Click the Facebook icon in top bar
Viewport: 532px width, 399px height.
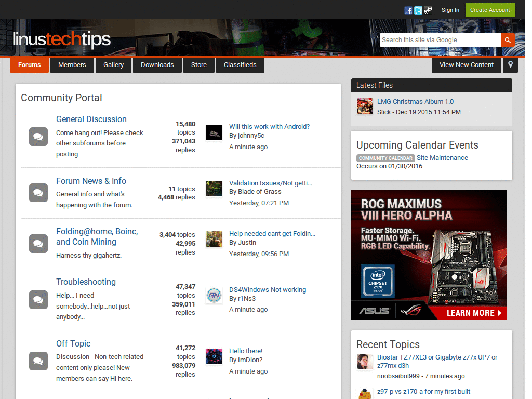coord(408,10)
